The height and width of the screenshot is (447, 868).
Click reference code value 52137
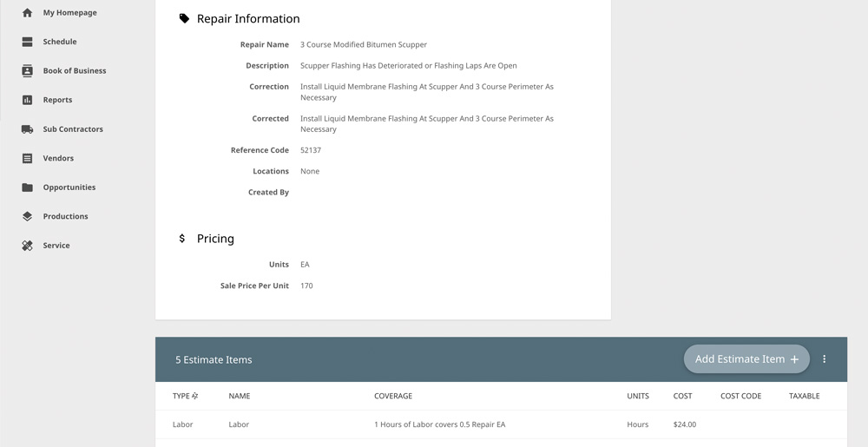click(x=311, y=150)
